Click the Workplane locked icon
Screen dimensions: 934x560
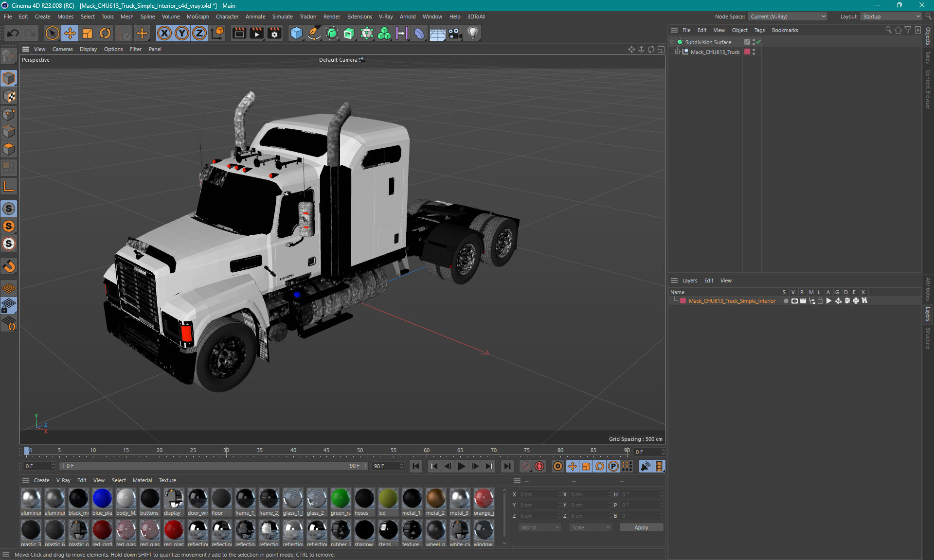[x=9, y=306]
